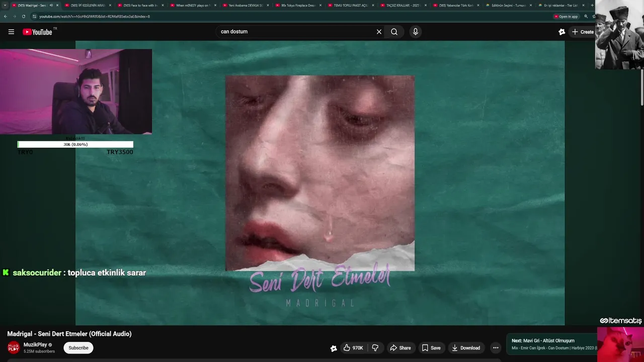Save the video to a playlist

[431, 348]
